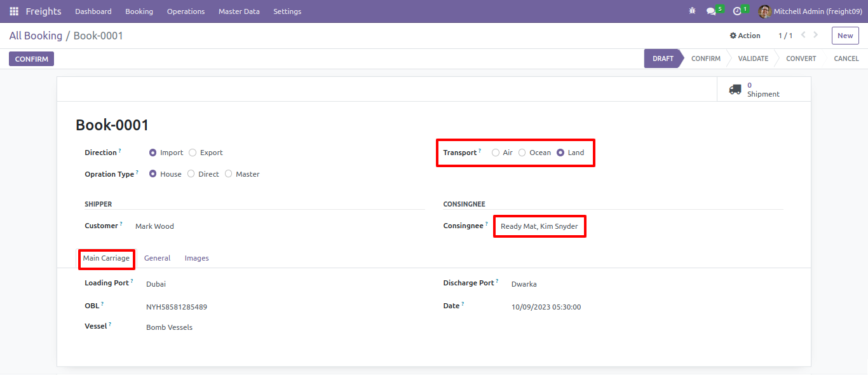The height and width of the screenshot is (375, 868).
Task: Choose the Ocean transport option
Action: [522, 153]
